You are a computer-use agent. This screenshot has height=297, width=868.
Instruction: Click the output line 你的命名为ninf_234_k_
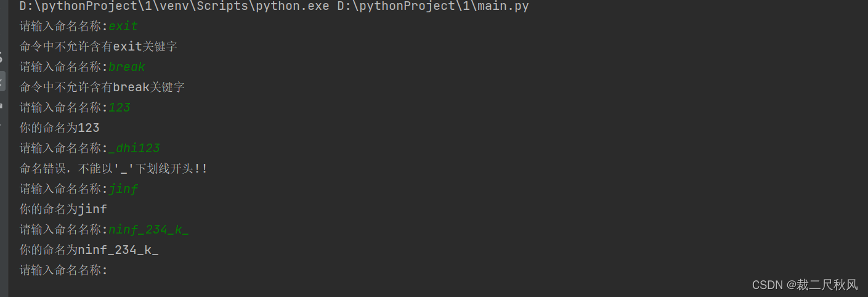(89, 250)
